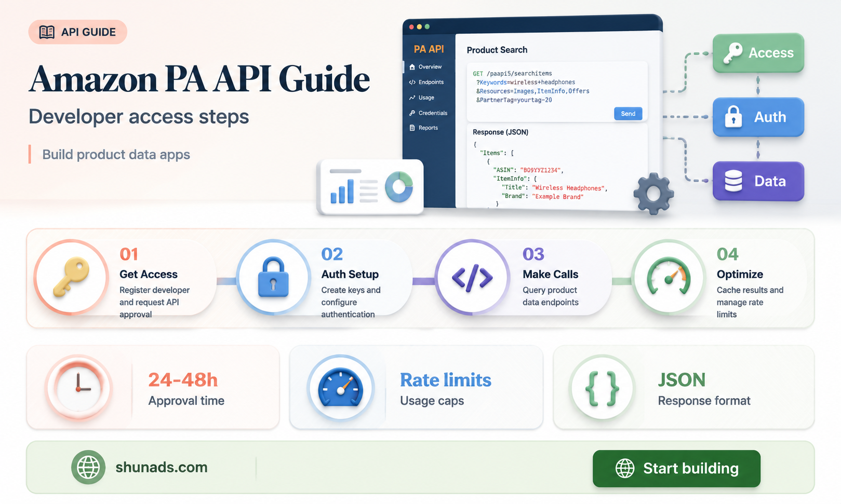
Task: Click the database icon on Data button
Action: pyautogui.click(x=733, y=181)
